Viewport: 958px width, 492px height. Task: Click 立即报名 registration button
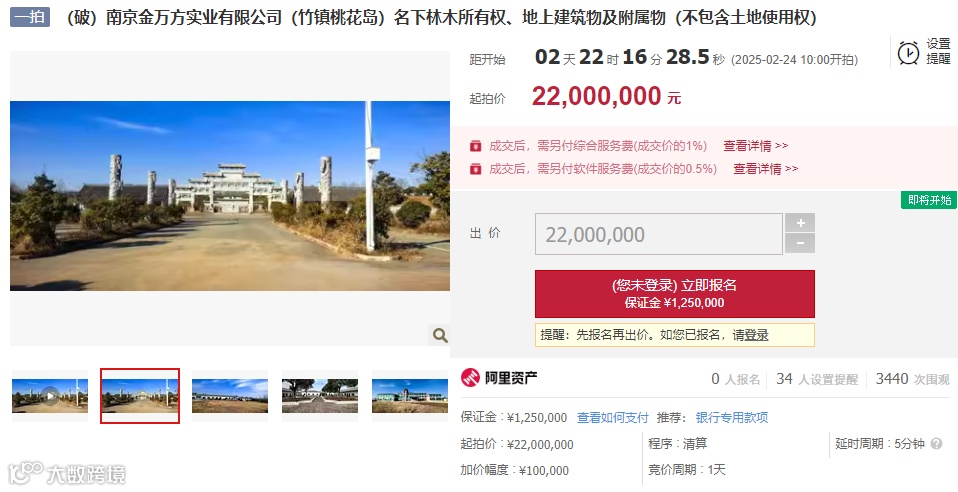point(675,293)
